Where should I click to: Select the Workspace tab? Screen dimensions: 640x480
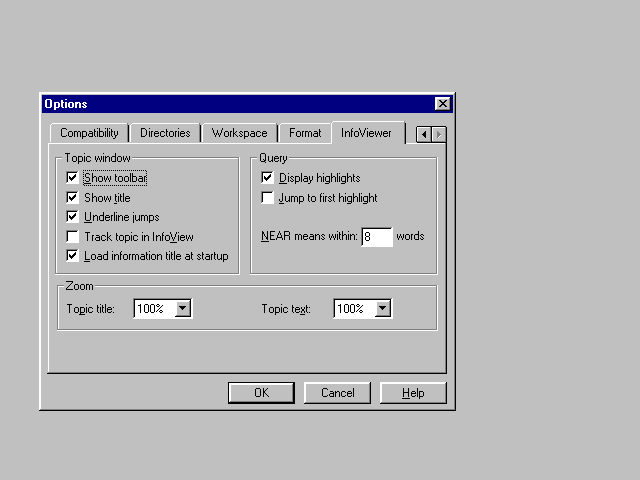[x=239, y=133]
